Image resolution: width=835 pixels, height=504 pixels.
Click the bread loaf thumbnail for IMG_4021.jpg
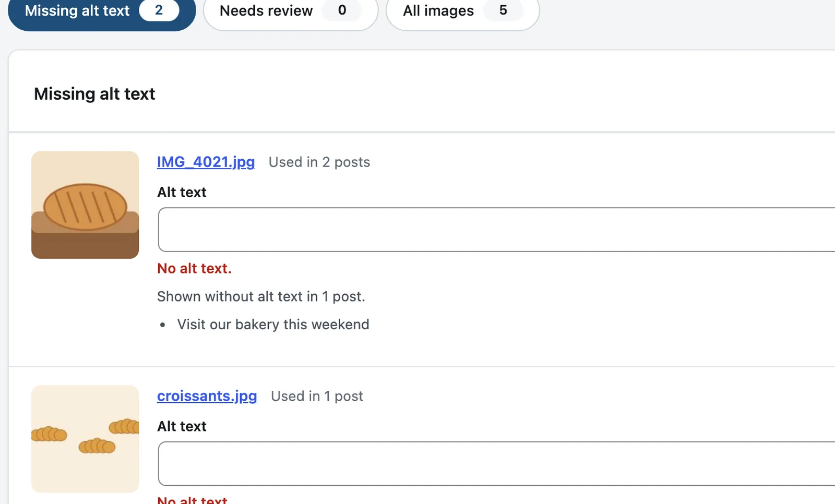(85, 205)
